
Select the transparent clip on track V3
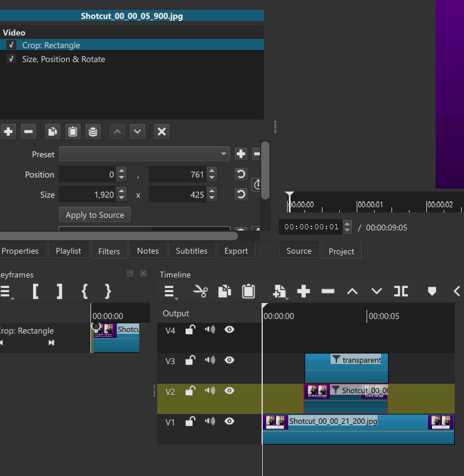click(x=346, y=372)
